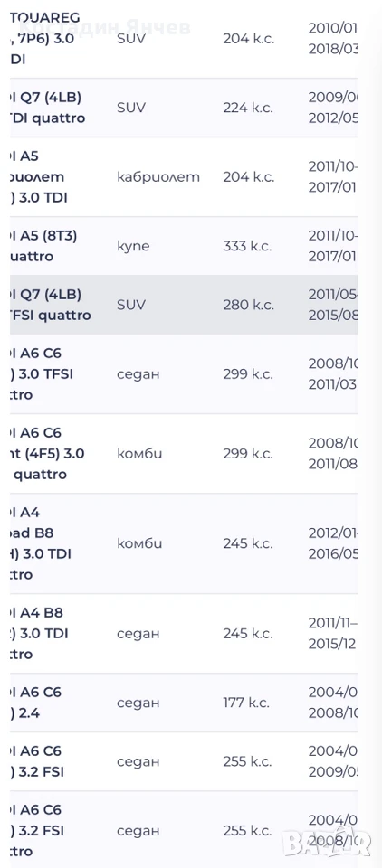Click the купе body type cell
382x868 pixels.
click(133, 247)
